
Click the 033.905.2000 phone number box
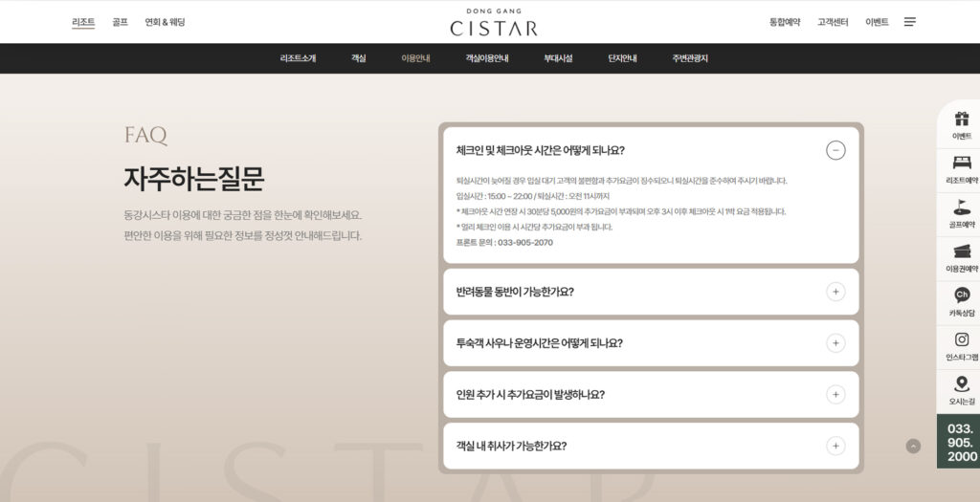click(x=959, y=442)
